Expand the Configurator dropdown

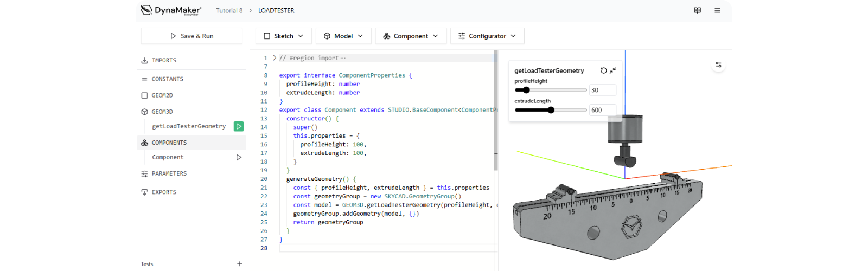point(487,36)
